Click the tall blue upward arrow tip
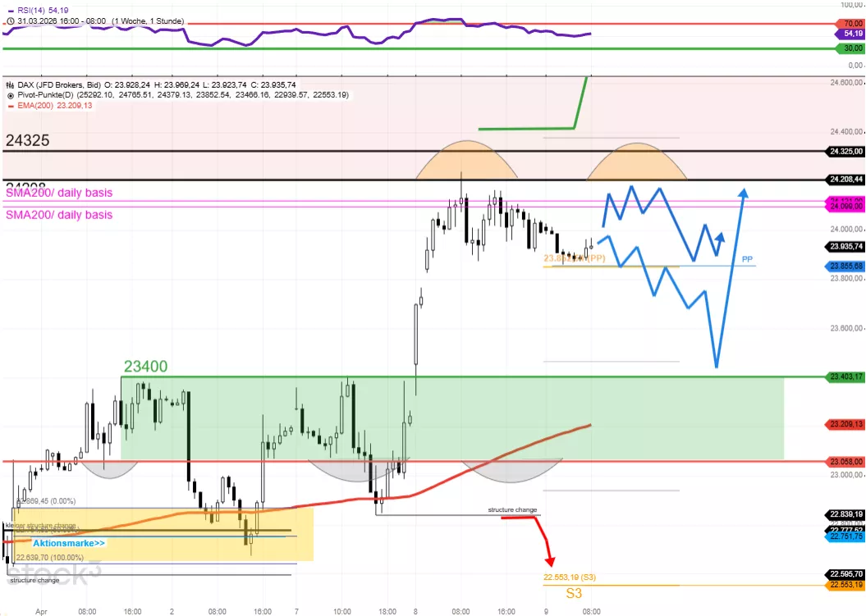Viewport: 866px width, 616px height. click(743, 193)
